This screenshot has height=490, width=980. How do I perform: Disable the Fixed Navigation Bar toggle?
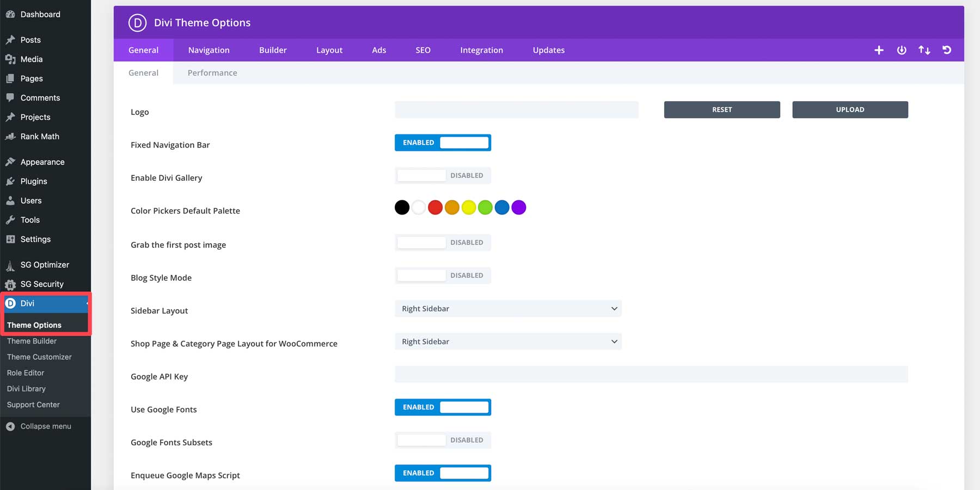click(443, 142)
